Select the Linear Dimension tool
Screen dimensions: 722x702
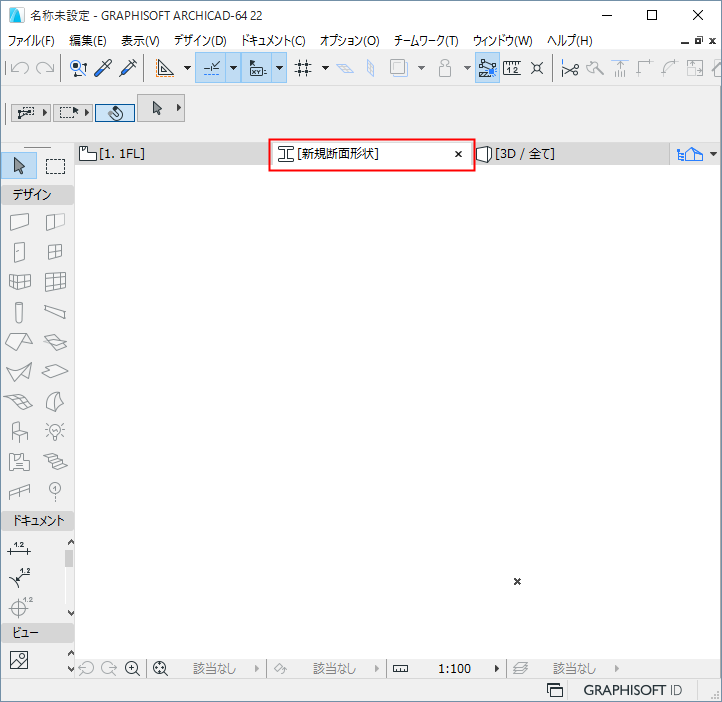pos(19,549)
